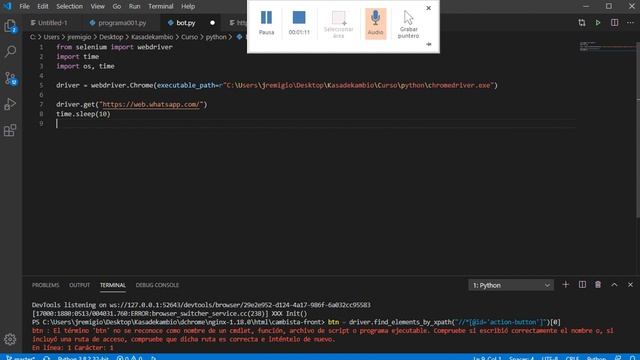640x360 pixels.
Task: Close the terminal panel
Action: tap(630, 284)
